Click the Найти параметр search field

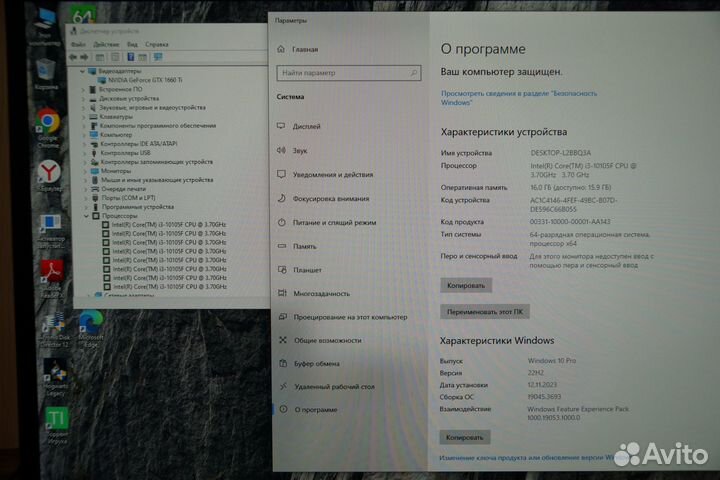(x=349, y=73)
